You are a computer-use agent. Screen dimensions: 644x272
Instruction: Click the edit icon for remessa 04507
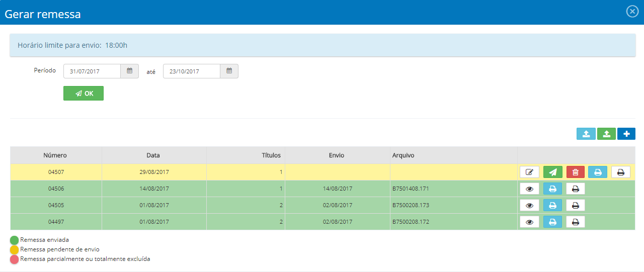tap(529, 172)
